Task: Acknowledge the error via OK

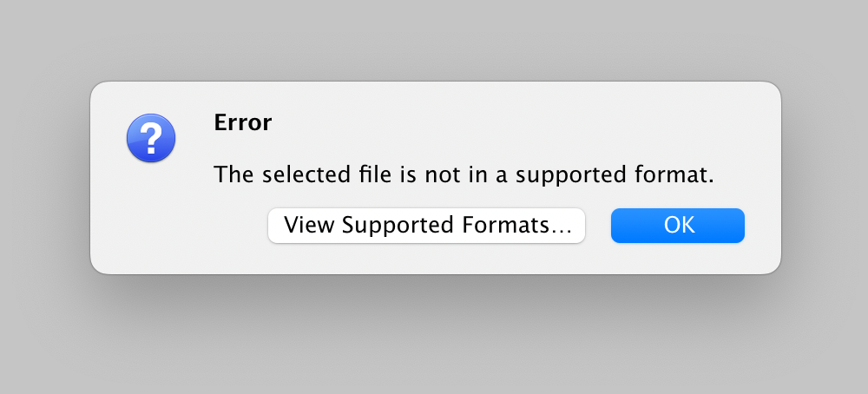Action: pyautogui.click(x=678, y=226)
